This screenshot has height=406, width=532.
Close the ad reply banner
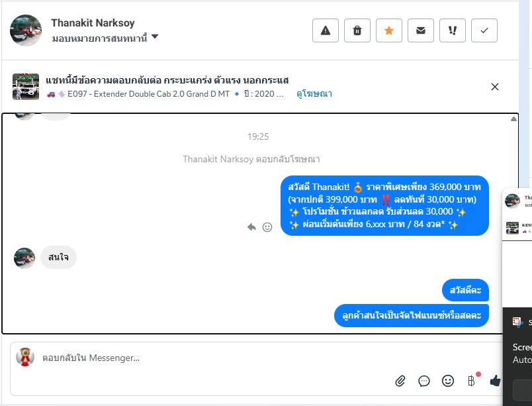point(495,87)
